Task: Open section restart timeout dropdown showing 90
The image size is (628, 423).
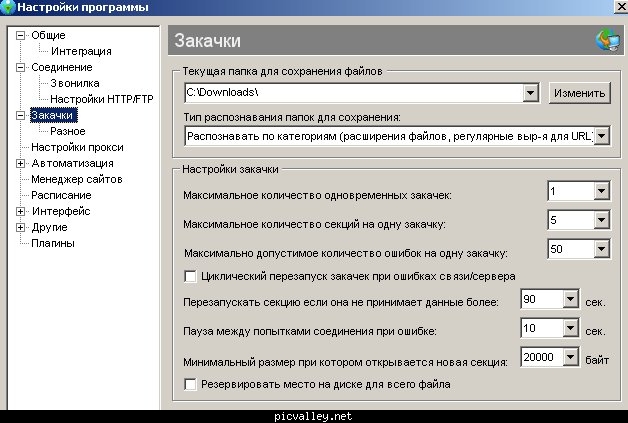Action: [x=570, y=299]
